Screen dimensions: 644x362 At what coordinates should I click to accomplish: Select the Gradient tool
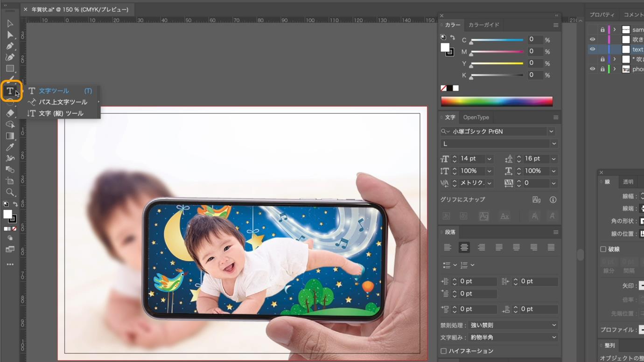click(10, 136)
